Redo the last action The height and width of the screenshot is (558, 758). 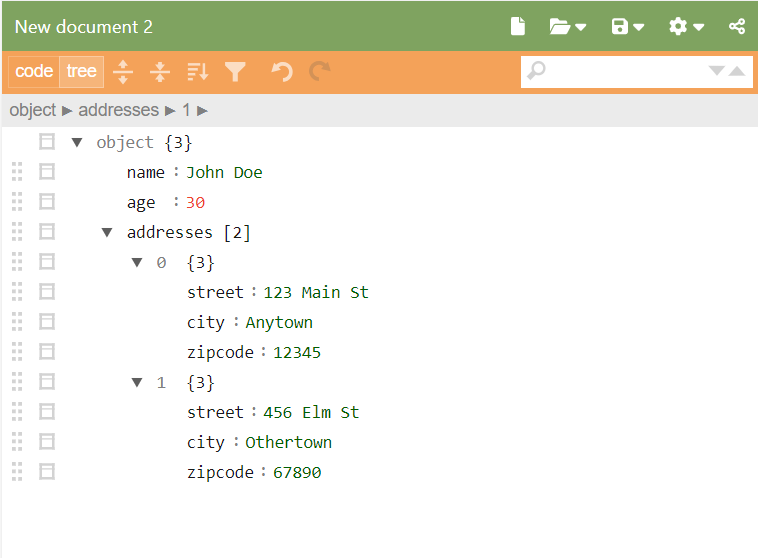click(x=320, y=72)
